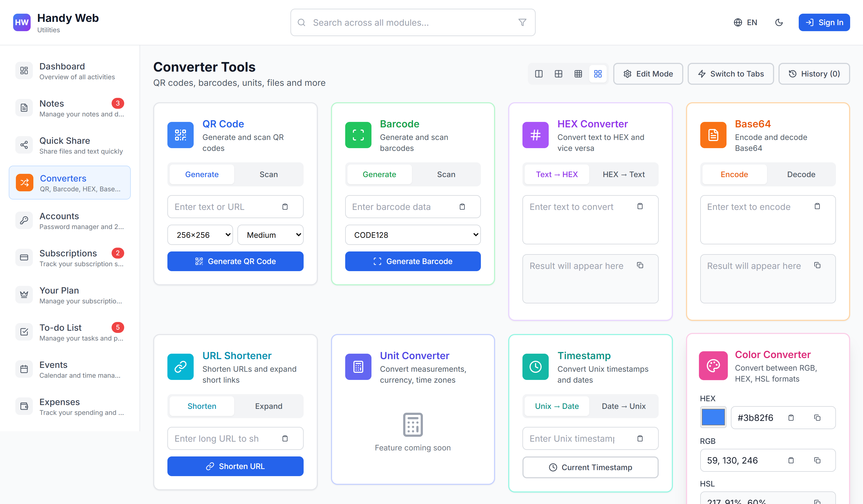This screenshot has height=504, width=863.
Task: Toggle dark mode with the moon icon
Action: (x=779, y=23)
